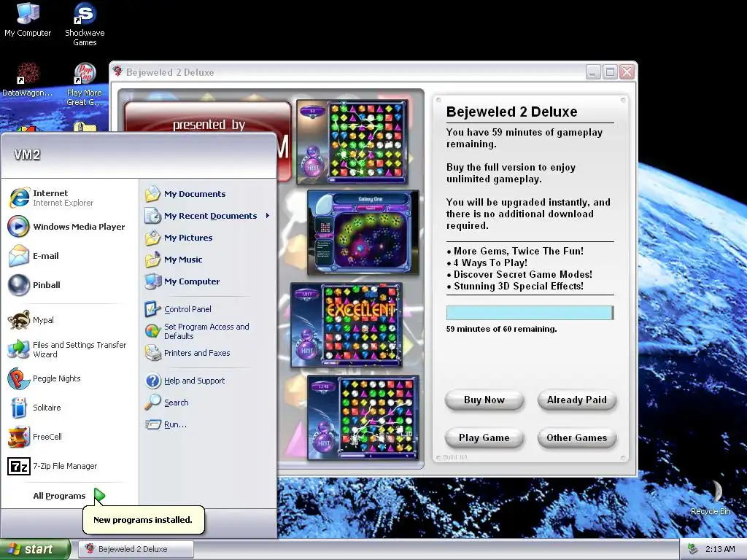Select My Computer desktop icon
This screenshot has height=560, width=747.
(28, 20)
